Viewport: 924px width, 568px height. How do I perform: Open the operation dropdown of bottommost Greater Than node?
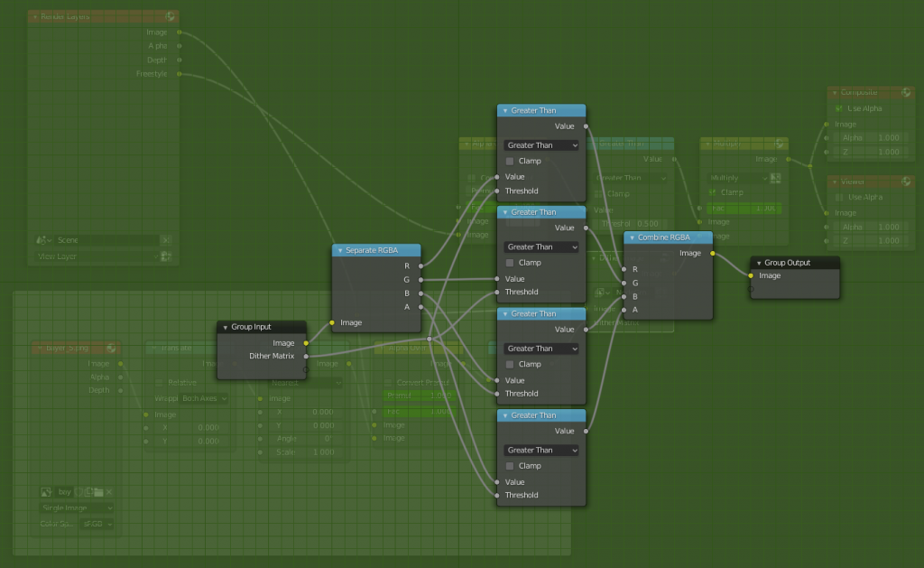pos(541,450)
